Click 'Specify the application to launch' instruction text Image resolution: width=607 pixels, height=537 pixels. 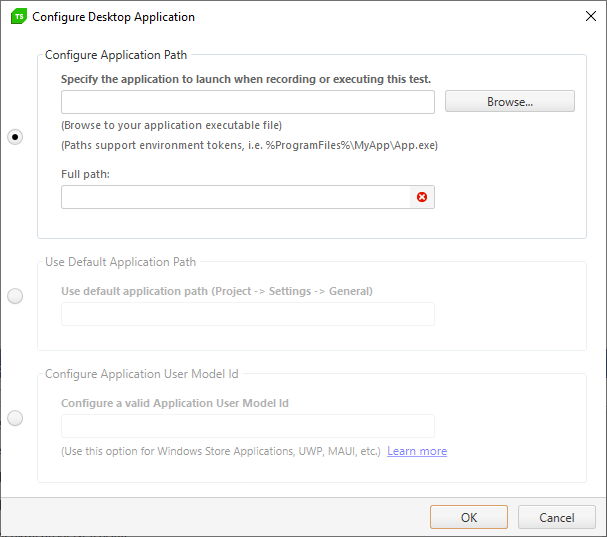(x=246, y=79)
